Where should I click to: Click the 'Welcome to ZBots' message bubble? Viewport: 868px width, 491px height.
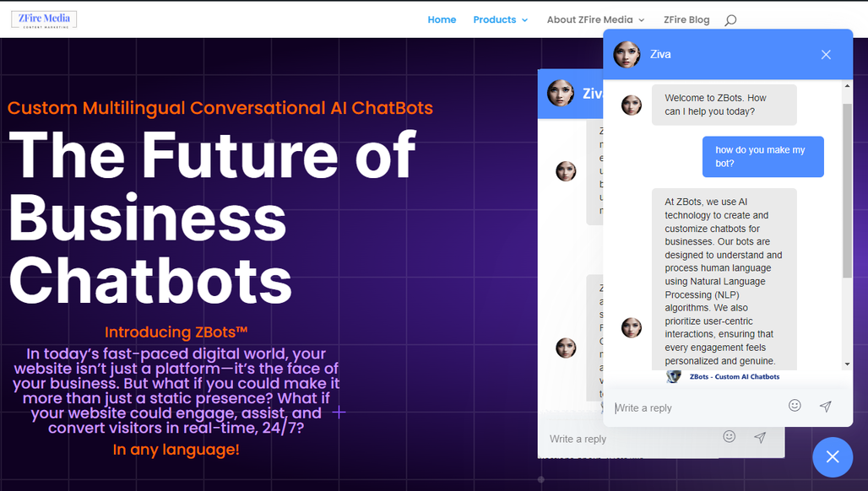(724, 105)
